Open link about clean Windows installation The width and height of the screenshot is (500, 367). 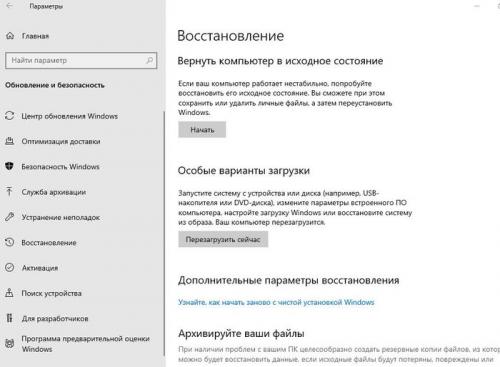click(276, 302)
